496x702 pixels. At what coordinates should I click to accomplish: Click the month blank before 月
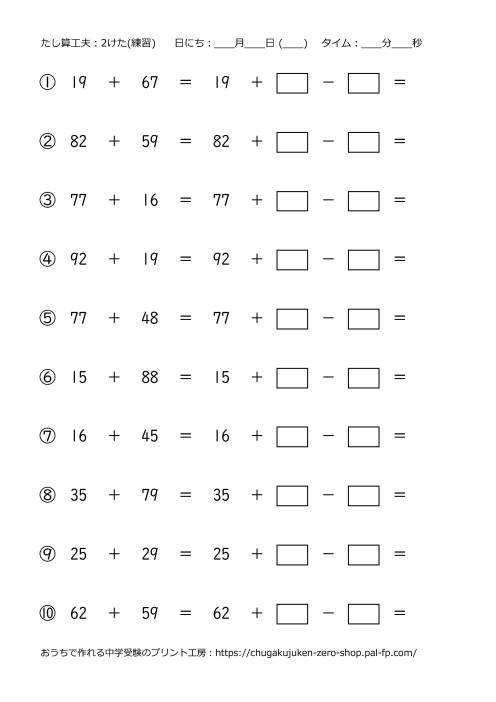coord(225,44)
